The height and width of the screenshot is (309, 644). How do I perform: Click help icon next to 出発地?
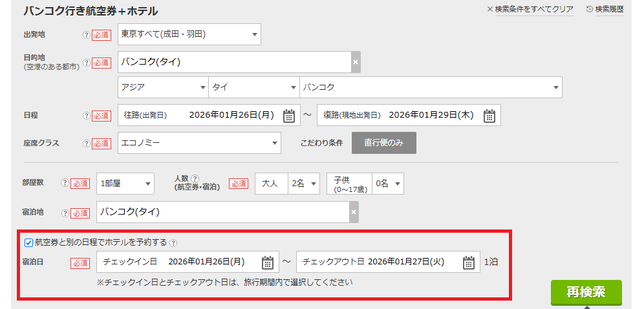(x=86, y=35)
